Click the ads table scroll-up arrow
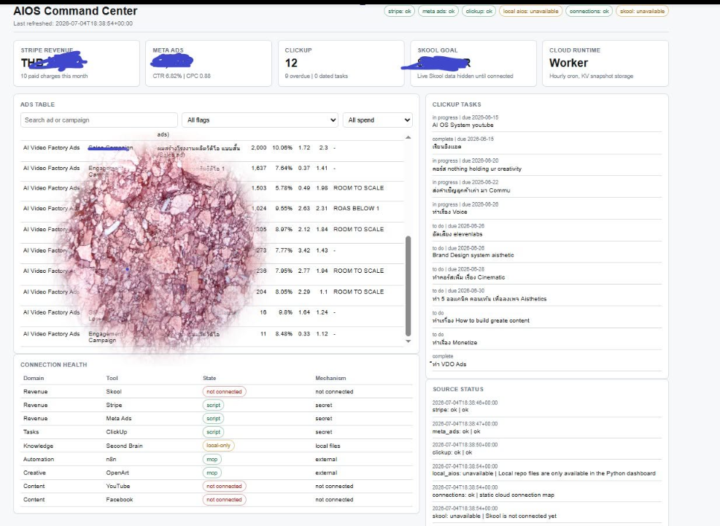 408,137
